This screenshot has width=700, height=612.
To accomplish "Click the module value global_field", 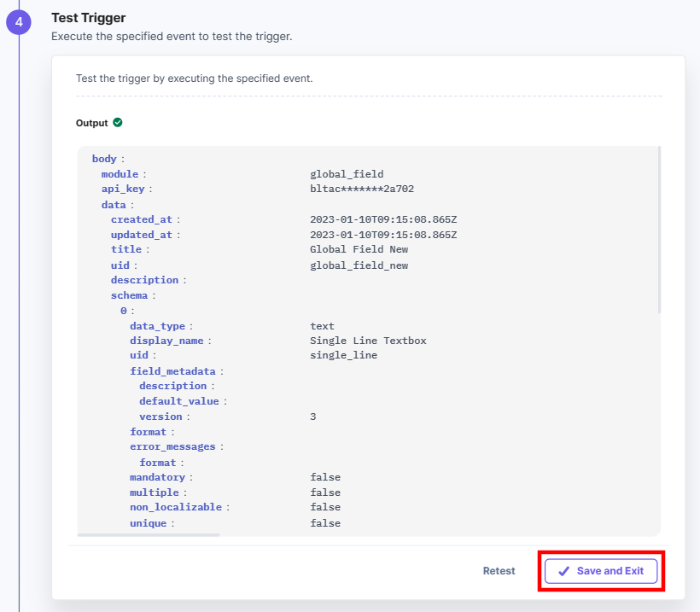I will (x=347, y=174).
